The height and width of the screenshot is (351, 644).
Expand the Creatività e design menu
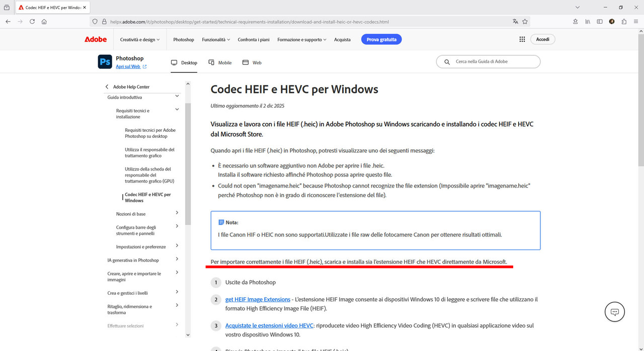pos(140,39)
